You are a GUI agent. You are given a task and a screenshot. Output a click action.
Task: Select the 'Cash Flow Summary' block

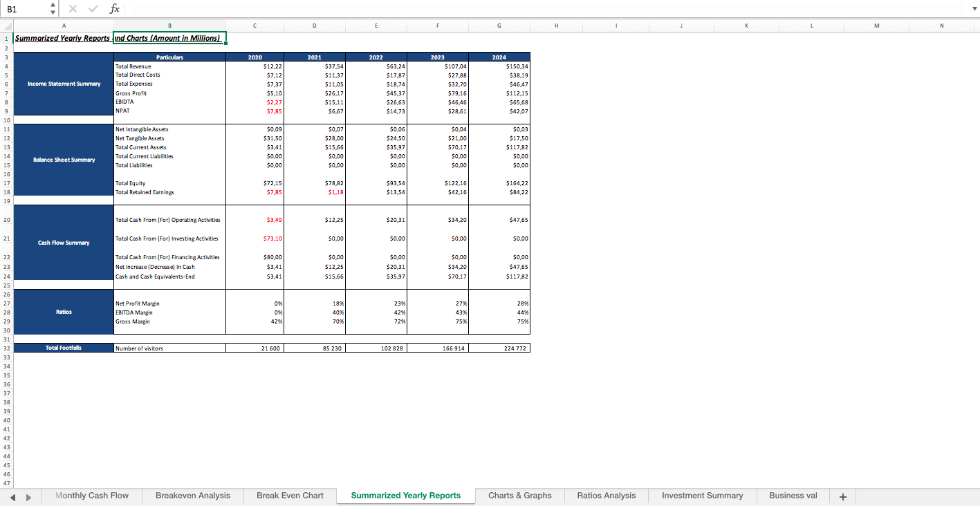point(64,243)
